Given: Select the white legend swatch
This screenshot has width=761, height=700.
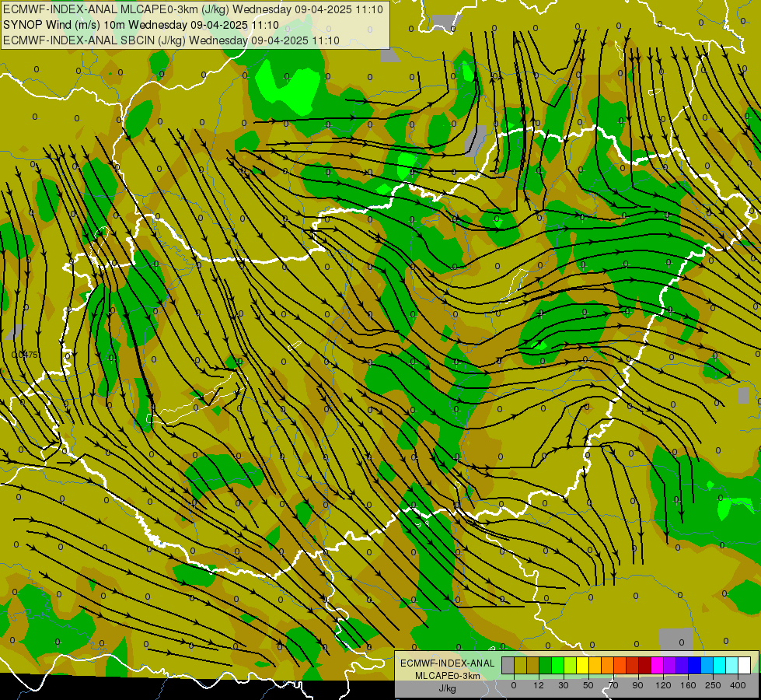Looking at the screenshot, I should coord(745,665).
